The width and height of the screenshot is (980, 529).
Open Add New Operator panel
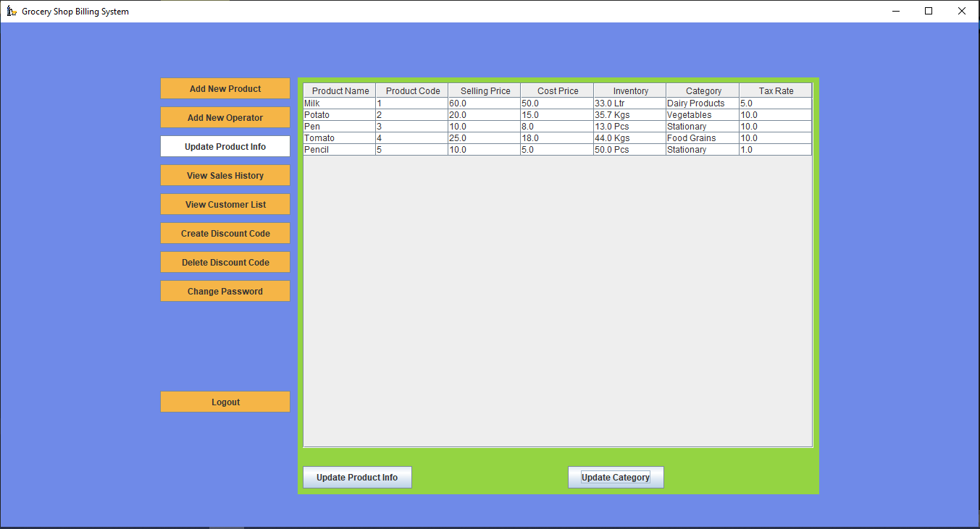coord(225,117)
